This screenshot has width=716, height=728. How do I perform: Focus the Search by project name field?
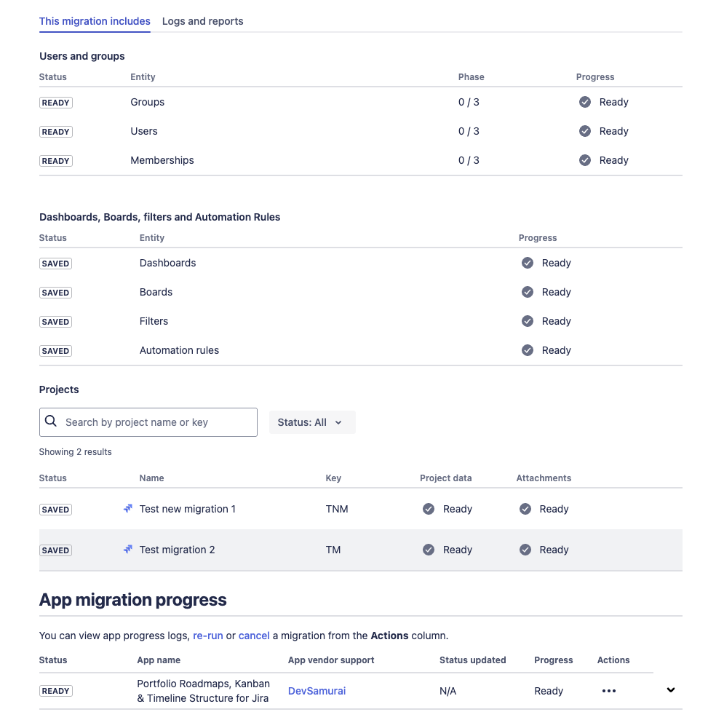pyautogui.click(x=148, y=422)
